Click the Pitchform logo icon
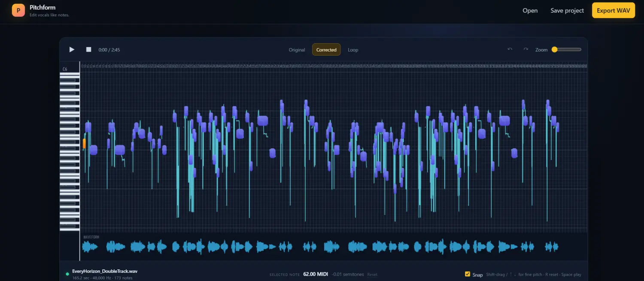Image resolution: width=644 pixels, height=281 pixels. [18, 10]
